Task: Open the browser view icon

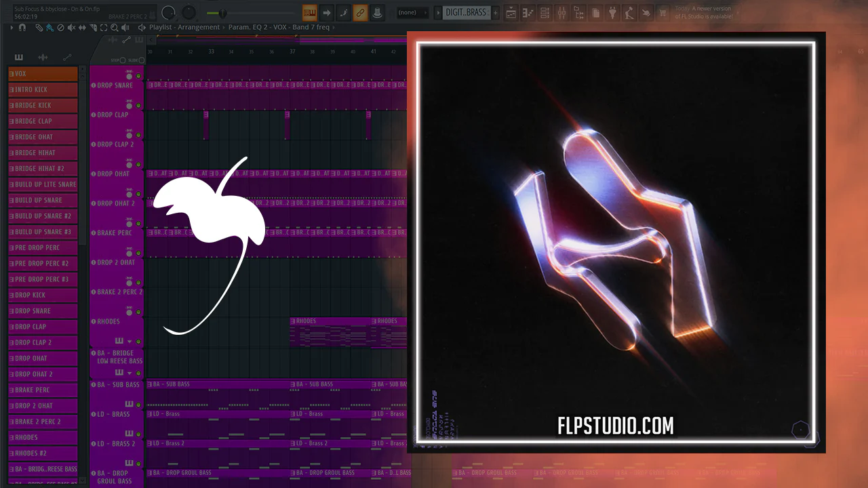Action: pyautogui.click(x=578, y=12)
